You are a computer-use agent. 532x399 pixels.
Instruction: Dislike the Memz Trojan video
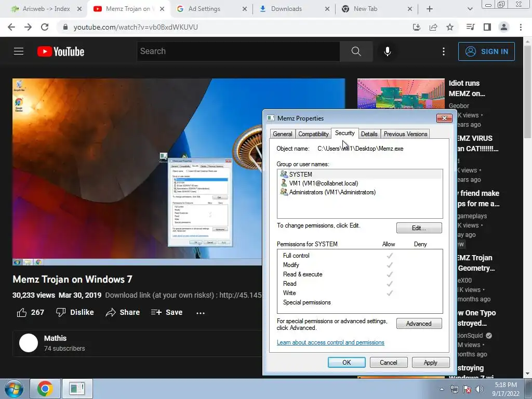[x=75, y=312]
